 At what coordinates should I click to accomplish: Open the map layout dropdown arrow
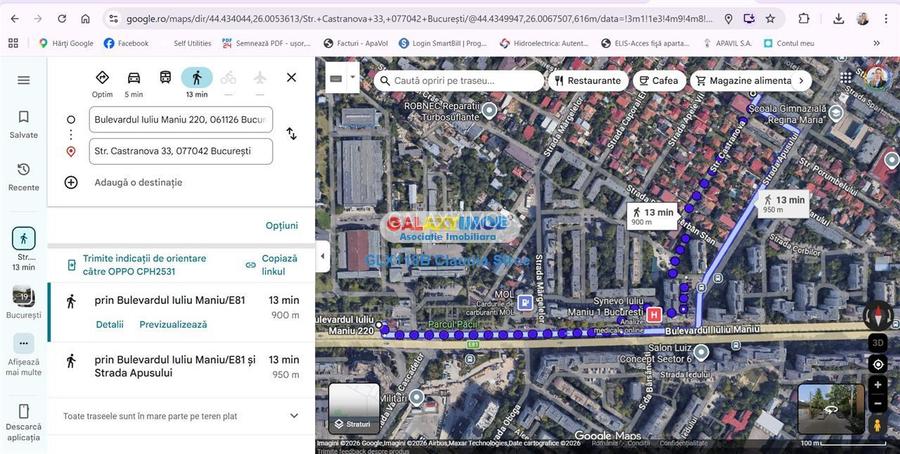pos(352,77)
